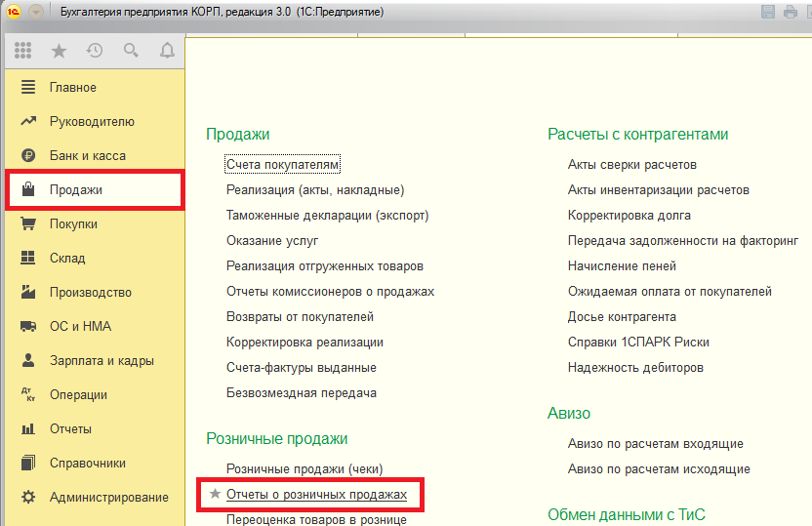Open the Главное section
The image size is (812, 526).
coord(73,88)
